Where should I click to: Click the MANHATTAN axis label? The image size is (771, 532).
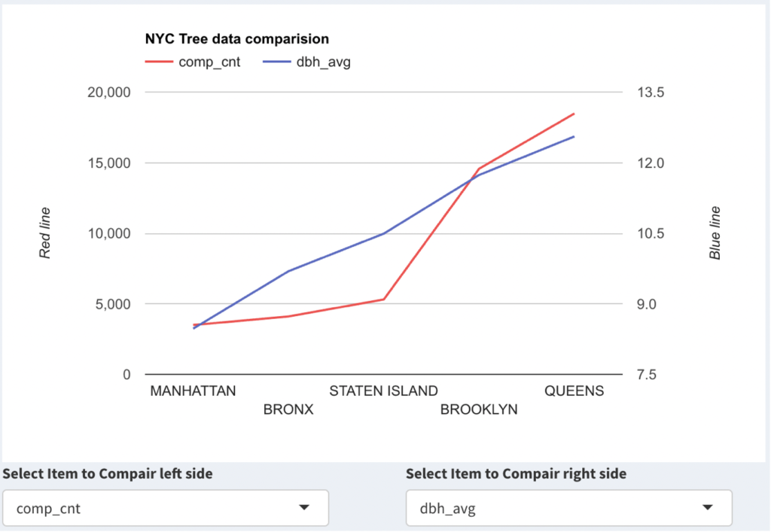(x=194, y=391)
